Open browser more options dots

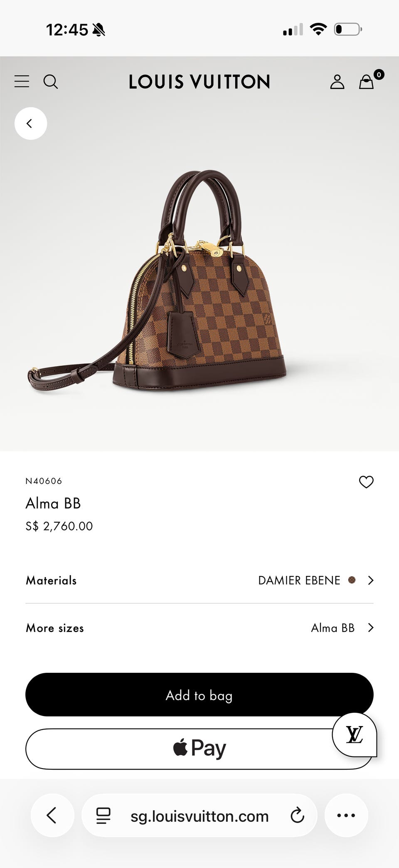346,815
